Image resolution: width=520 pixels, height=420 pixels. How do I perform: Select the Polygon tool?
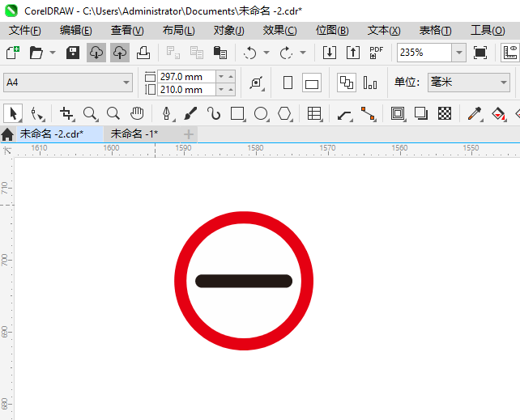[x=284, y=113]
